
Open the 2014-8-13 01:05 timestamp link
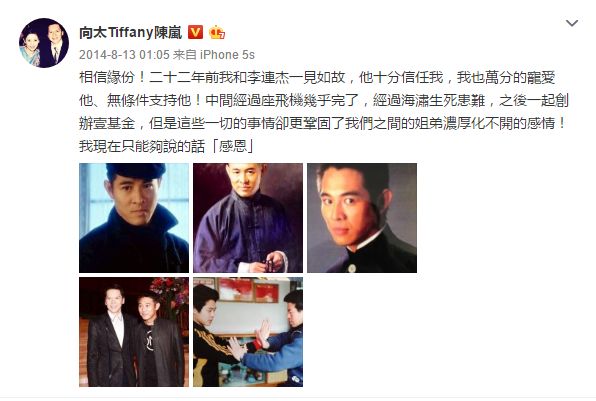click(x=124, y=55)
